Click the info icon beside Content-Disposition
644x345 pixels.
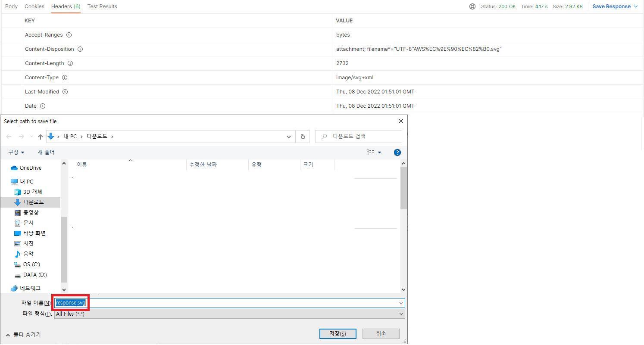coord(80,49)
